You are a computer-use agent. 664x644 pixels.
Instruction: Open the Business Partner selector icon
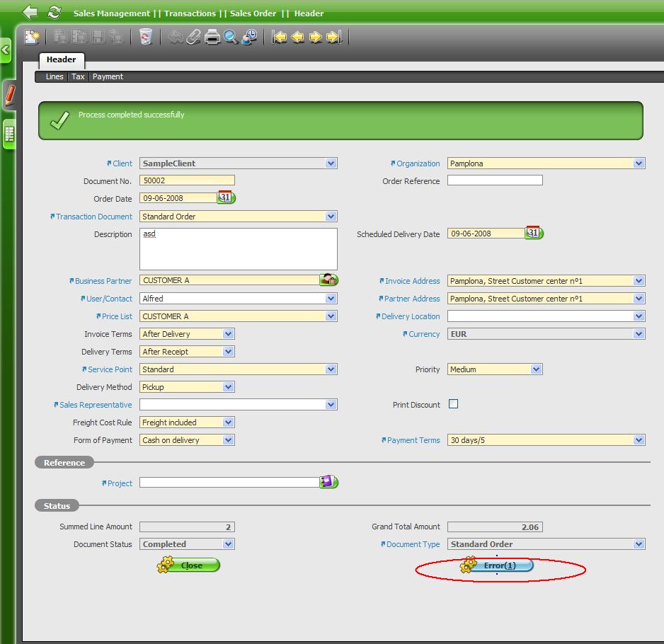(328, 280)
